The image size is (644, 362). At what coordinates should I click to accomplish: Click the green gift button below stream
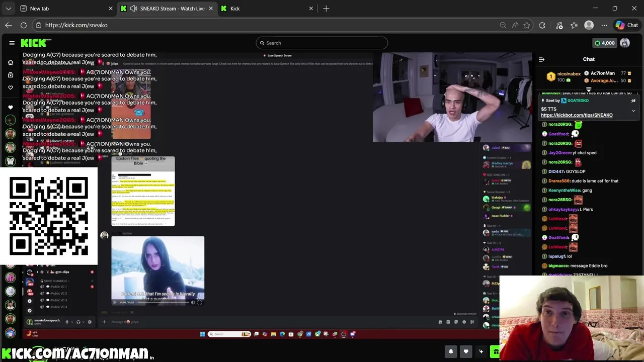point(496,352)
